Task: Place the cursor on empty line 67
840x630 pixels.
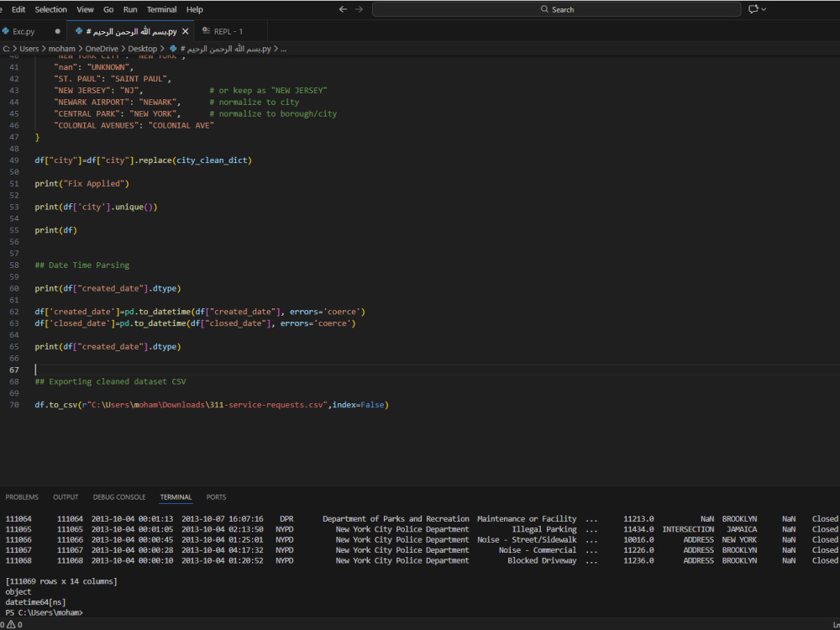Action: pos(437,370)
